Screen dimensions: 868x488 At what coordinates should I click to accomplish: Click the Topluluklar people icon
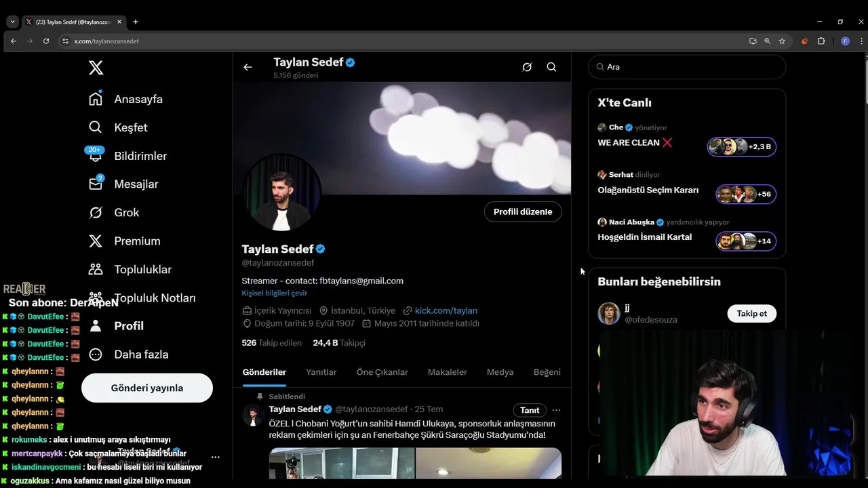tap(96, 269)
